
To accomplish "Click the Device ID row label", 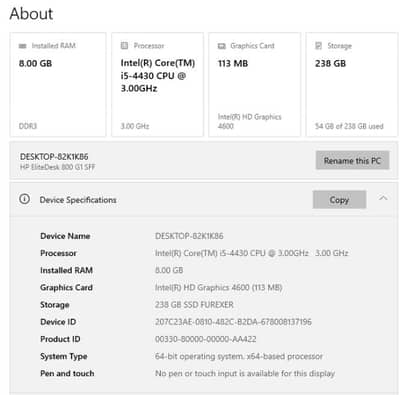I will 58,322.
